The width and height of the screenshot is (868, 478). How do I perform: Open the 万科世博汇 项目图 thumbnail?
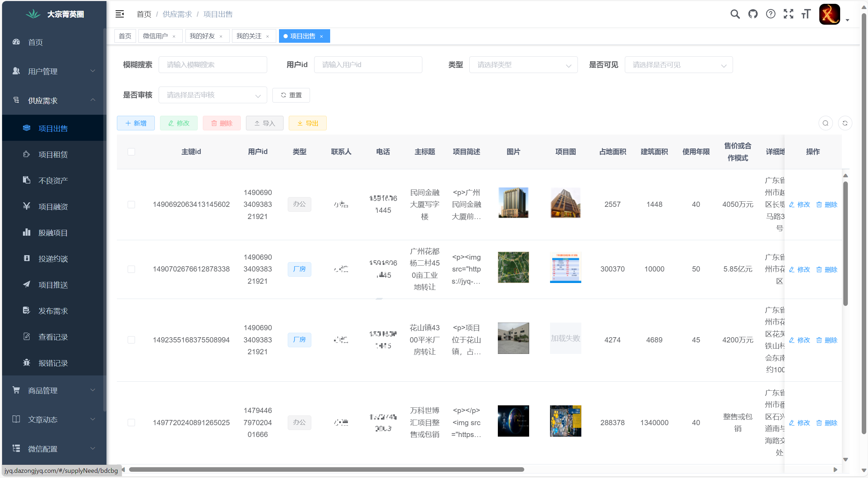pyautogui.click(x=565, y=421)
